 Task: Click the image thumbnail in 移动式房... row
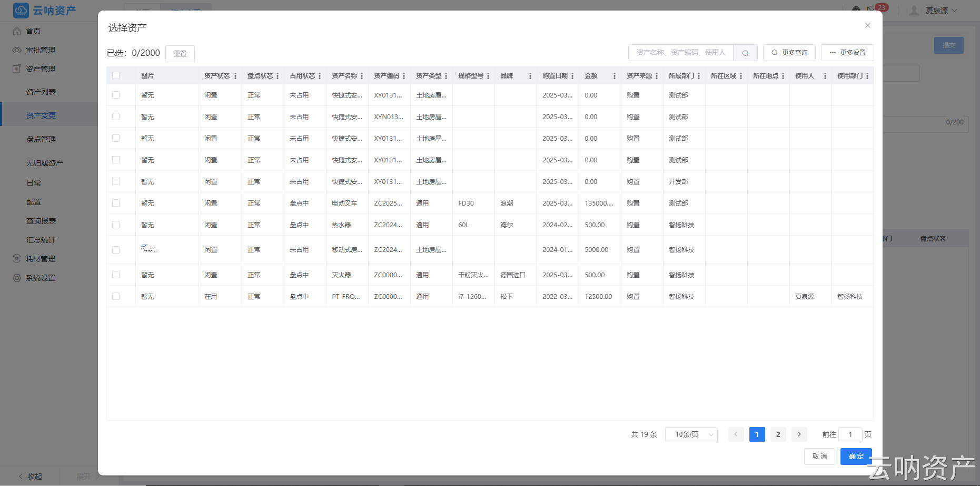click(149, 248)
